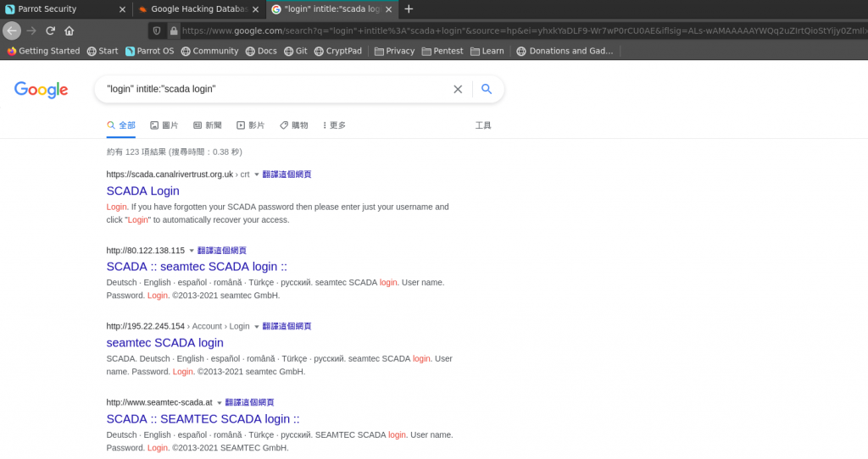868x459 pixels.
Task: Click the Google logo
Action: [41, 90]
